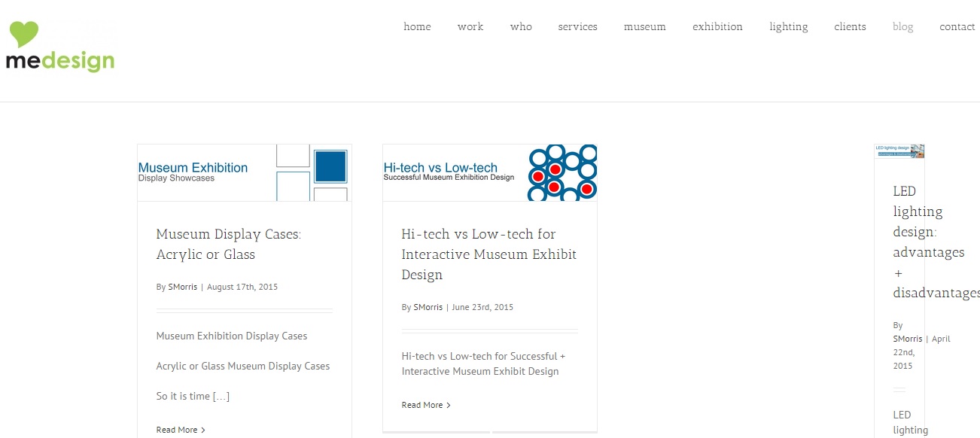Click the medesign heart logo
Viewport: 980px width, 438px height.
[x=60, y=47]
